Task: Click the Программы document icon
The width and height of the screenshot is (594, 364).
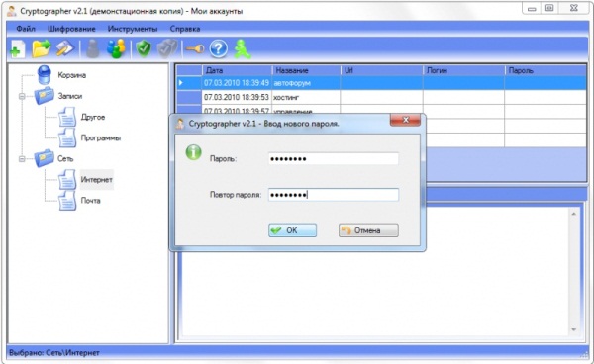Action: (x=67, y=137)
